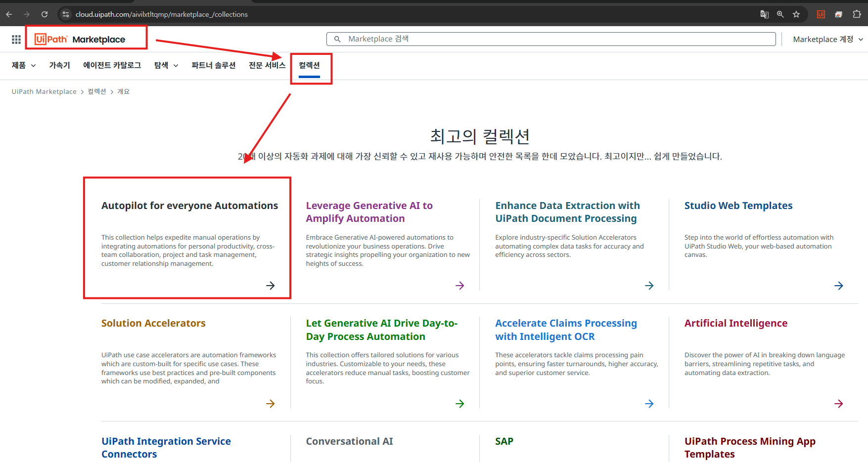Bookmark this page with the star icon

[x=796, y=14]
